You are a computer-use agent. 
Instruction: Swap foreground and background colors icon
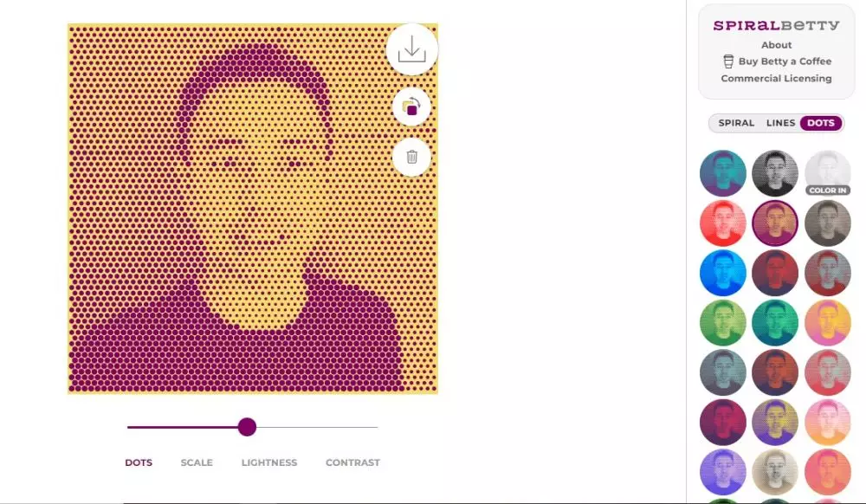point(411,107)
